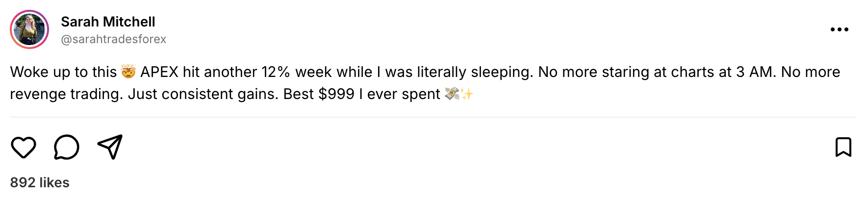View Sarah Mitchell's profile picture story
This screenshot has width=868, height=200.
pos(29,29)
